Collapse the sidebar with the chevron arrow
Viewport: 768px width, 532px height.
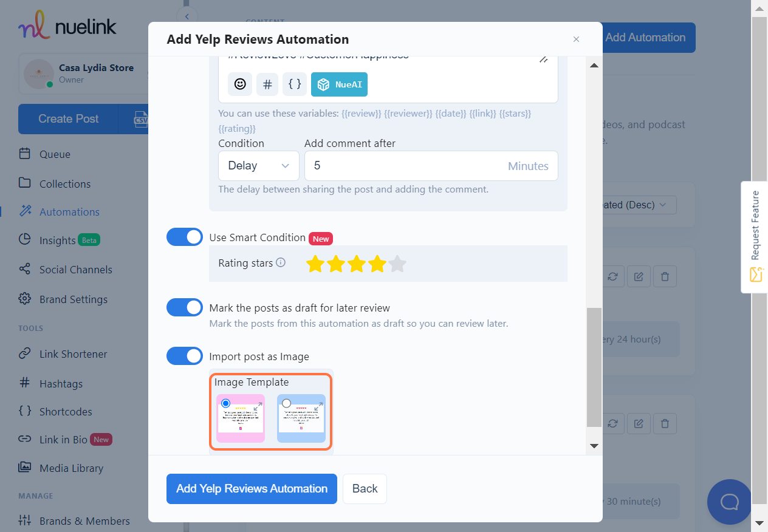(187, 16)
